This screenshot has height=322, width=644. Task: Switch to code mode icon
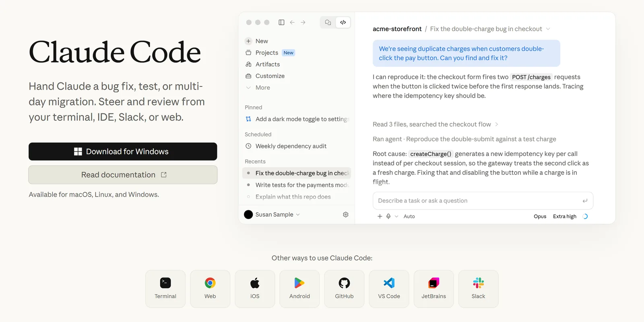343,23
